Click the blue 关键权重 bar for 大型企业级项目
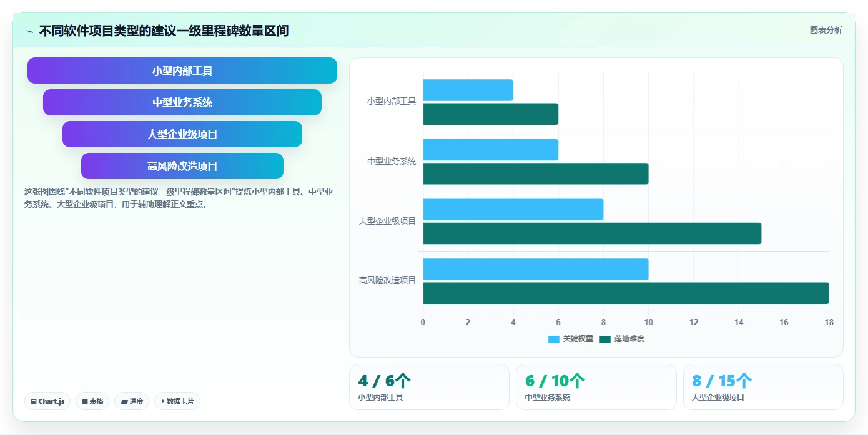Screen dimensions: 868x435 click(513, 210)
